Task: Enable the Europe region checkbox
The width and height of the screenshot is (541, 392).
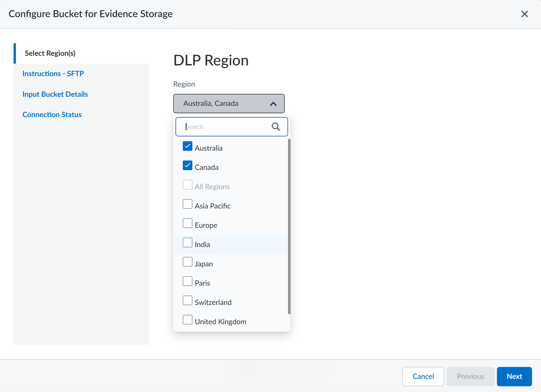Action: coord(188,223)
